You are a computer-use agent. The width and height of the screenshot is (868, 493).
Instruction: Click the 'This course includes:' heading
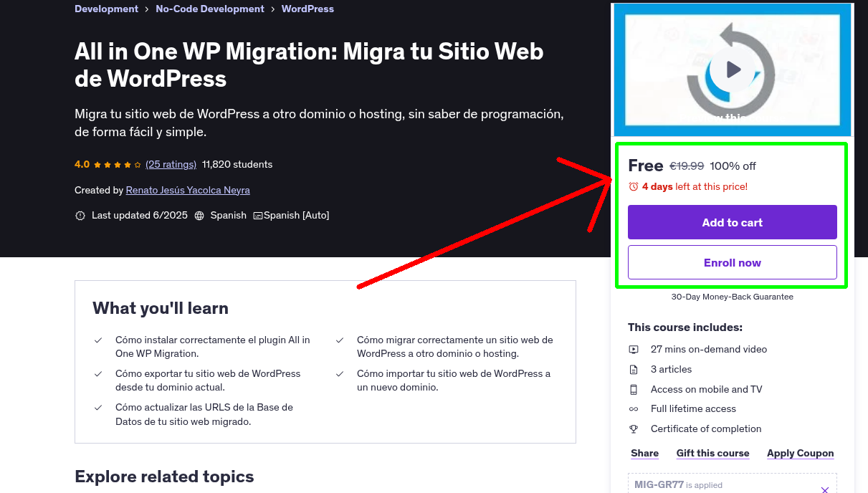(685, 327)
